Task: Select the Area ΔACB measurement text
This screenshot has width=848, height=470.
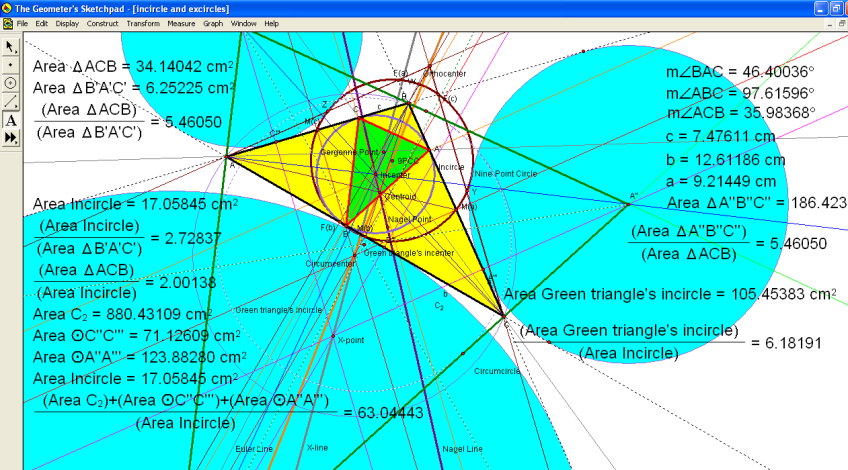Action: [133, 67]
